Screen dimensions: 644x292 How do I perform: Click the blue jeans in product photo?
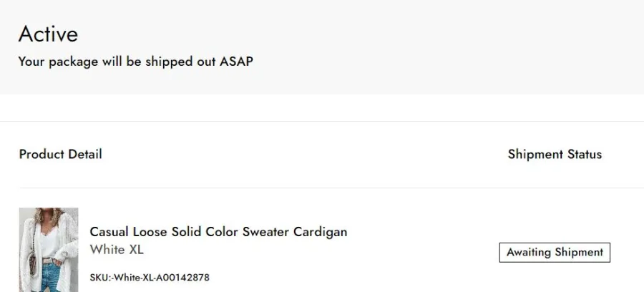[52, 278]
